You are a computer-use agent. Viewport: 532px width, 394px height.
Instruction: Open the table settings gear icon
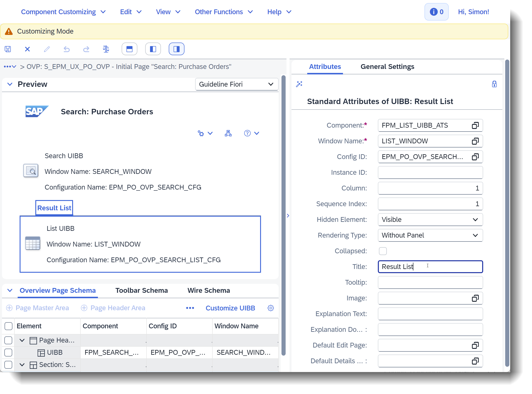[271, 308]
